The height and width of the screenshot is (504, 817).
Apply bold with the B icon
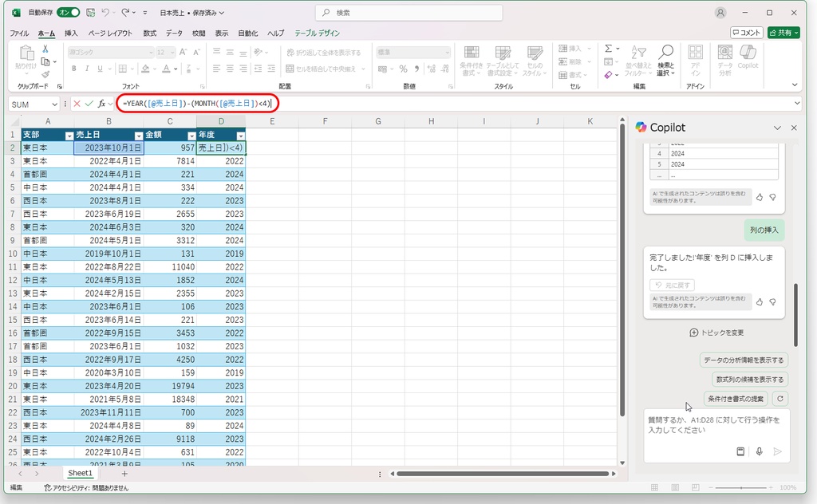pos(74,69)
